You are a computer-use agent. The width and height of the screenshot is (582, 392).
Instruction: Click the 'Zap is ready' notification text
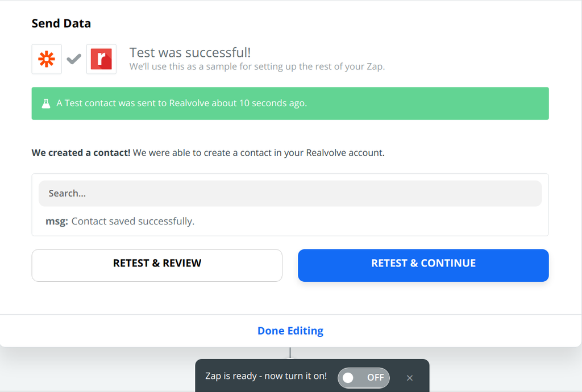click(265, 376)
